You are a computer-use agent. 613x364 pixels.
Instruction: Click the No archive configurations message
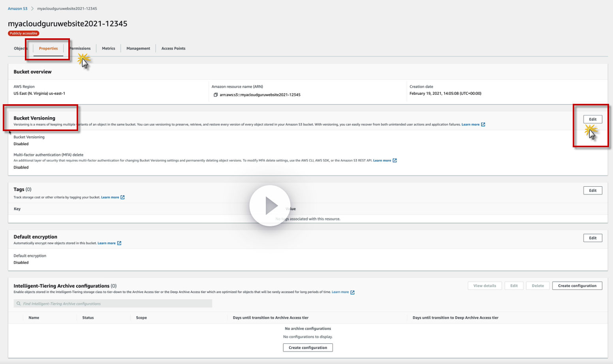pos(308,328)
